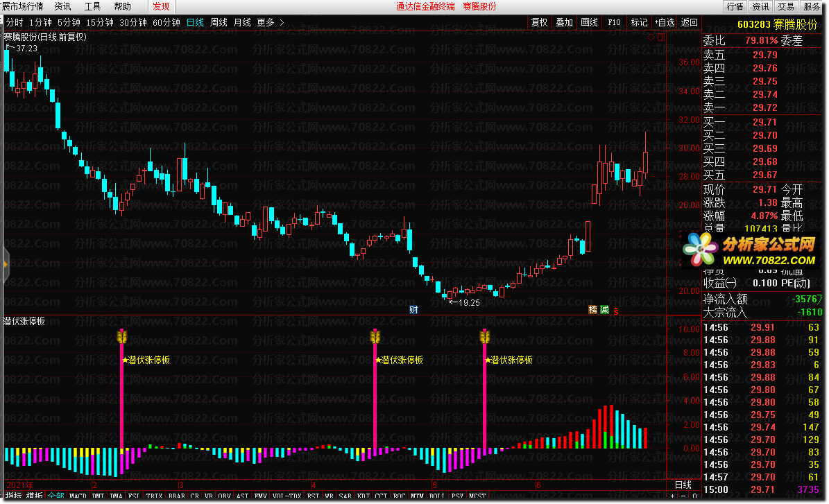Screen dimensions: 829x504
Task: Click the 减 marker icon on chart
Action: pos(604,310)
